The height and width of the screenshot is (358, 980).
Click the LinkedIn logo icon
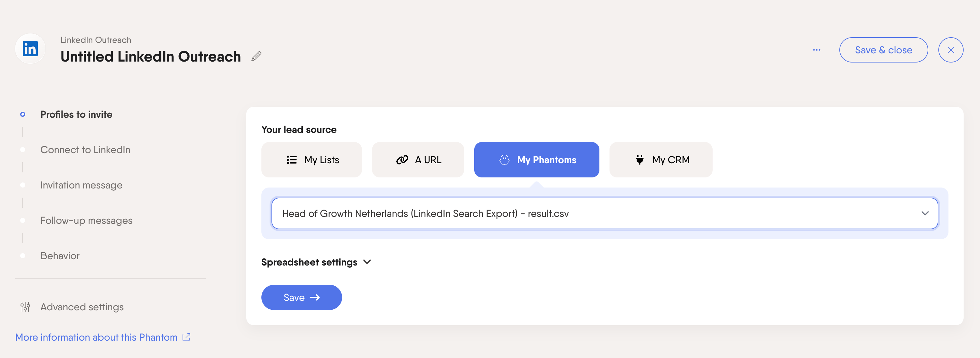pos(30,49)
